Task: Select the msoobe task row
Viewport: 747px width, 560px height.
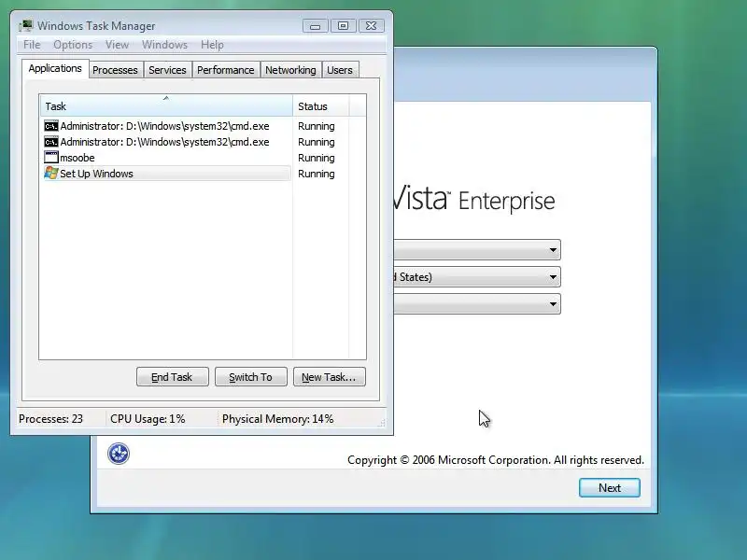Action: pos(166,158)
